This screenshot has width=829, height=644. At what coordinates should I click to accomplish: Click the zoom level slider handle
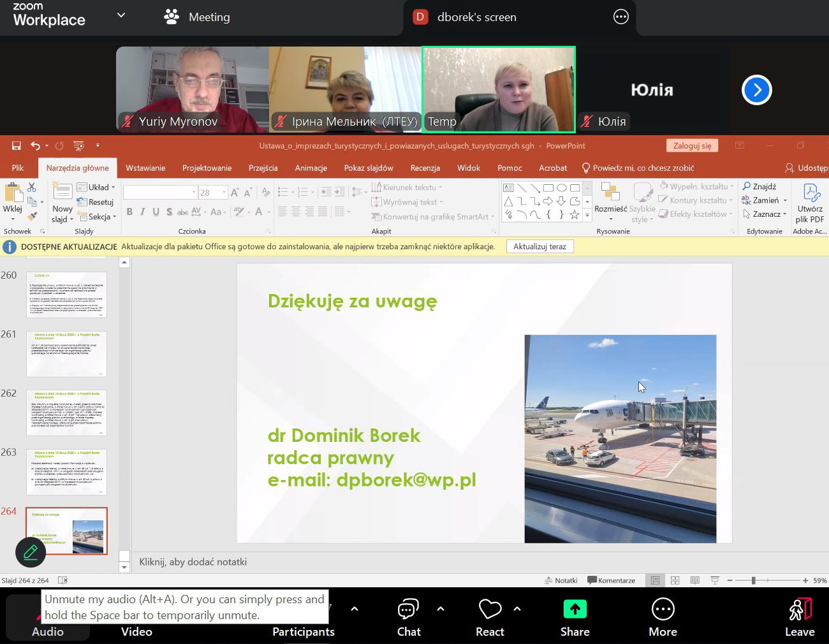(753, 580)
